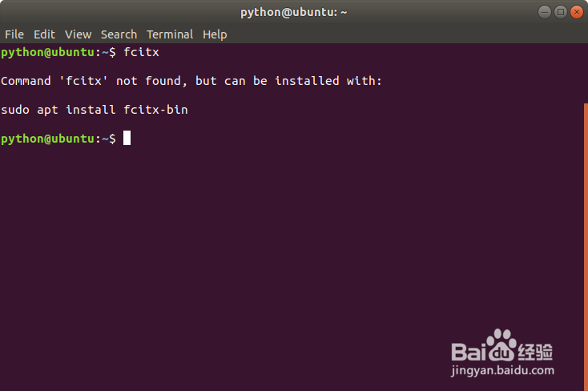Click the typed fcitx command
Screen dimensions: 588x391
coord(141,52)
